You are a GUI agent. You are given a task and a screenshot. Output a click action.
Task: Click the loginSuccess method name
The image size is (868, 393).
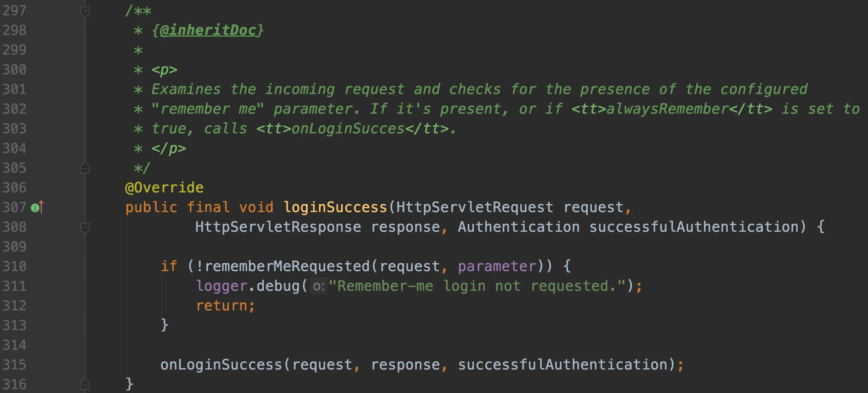(335, 207)
